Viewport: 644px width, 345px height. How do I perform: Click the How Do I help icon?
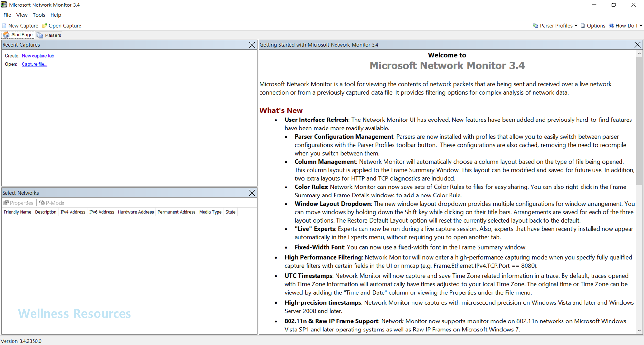coord(611,26)
